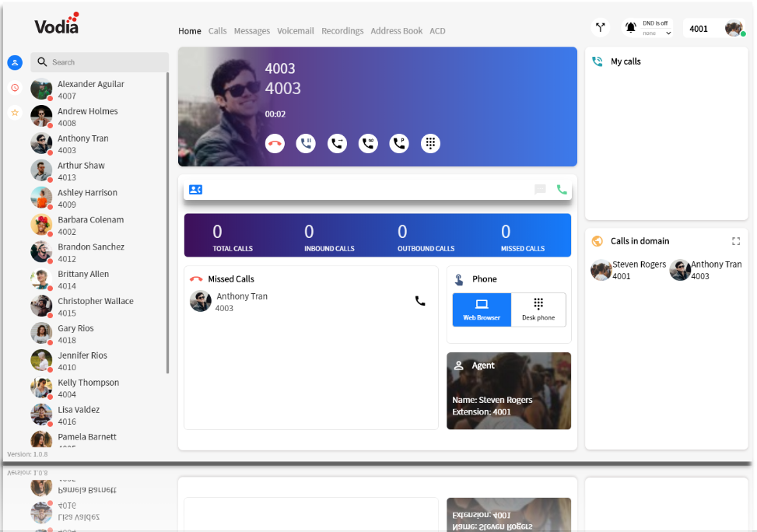Viewport: 757px width, 532px height.
Task: Open the DND 'none' dropdown
Action: [x=657, y=33]
